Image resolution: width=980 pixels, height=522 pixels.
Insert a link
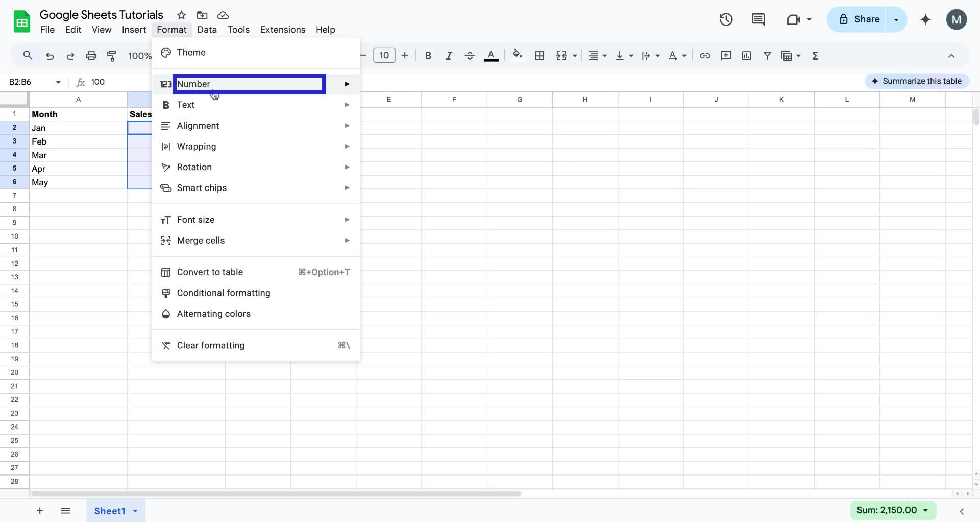tap(705, 55)
